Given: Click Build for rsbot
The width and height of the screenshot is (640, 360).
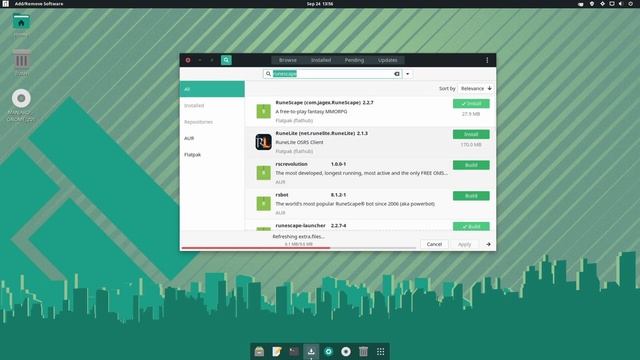Looking at the screenshot, I should pos(471,196).
